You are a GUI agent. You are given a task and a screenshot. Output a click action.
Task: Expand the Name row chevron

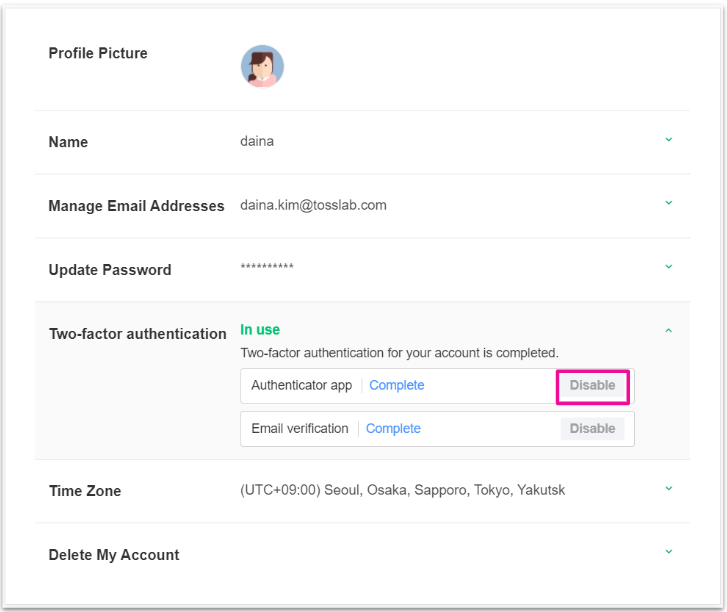point(669,140)
